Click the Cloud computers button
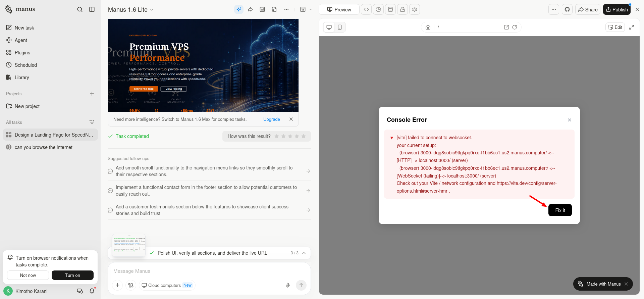Image resolution: width=644 pixels, height=299 pixels. point(167,285)
